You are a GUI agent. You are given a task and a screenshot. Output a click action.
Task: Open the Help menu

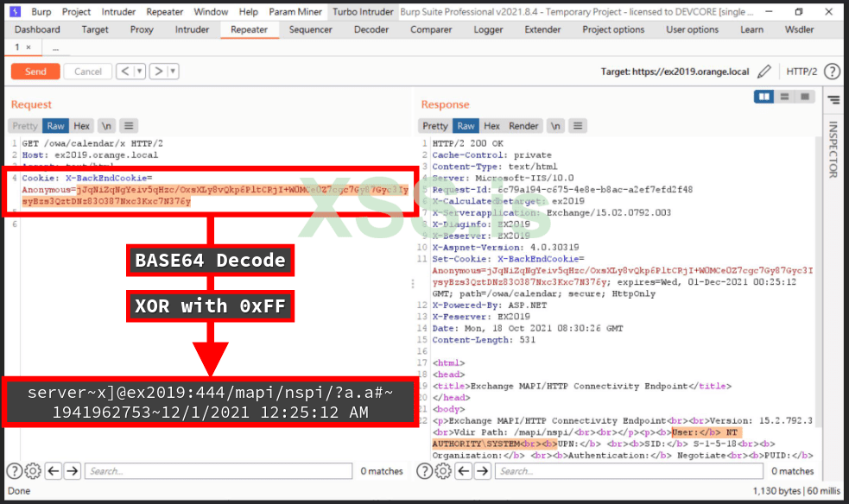249,11
